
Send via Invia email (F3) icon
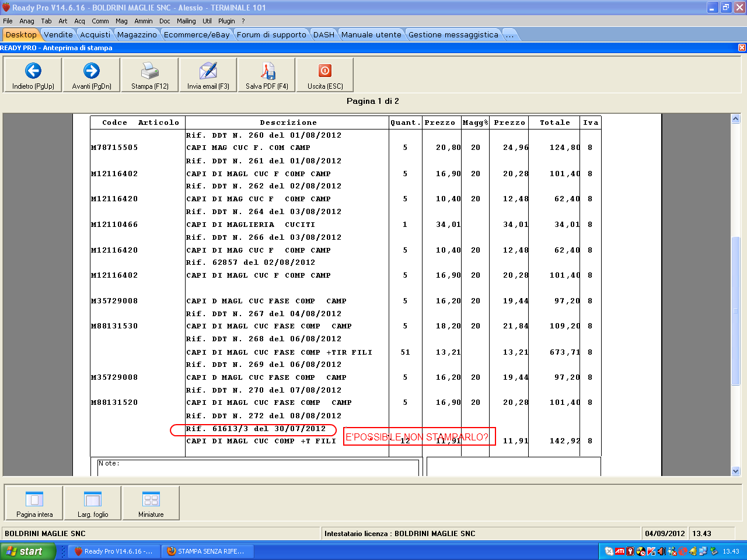(208, 75)
